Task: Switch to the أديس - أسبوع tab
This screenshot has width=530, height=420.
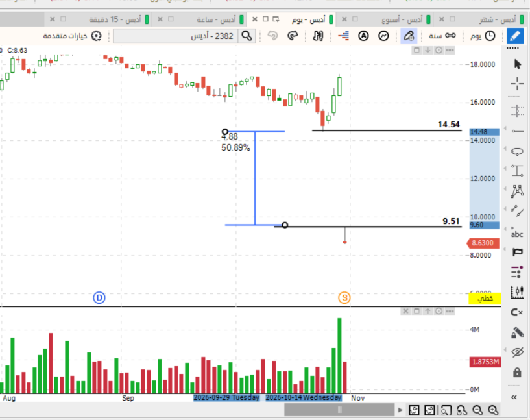Action: tap(402, 19)
